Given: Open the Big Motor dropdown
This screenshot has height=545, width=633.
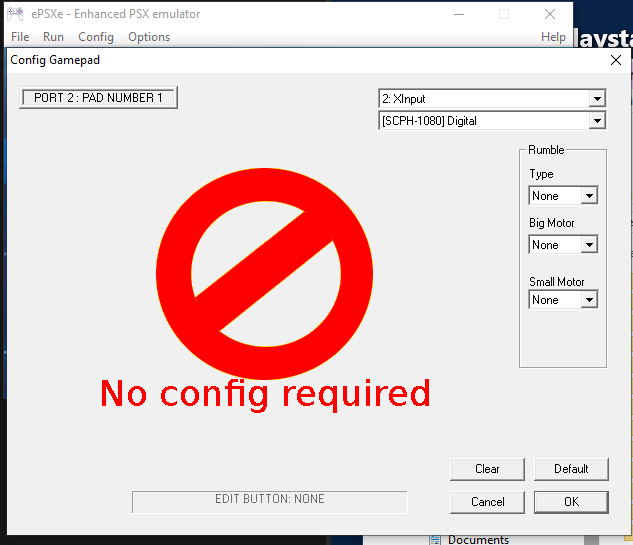Looking at the screenshot, I should point(563,244).
